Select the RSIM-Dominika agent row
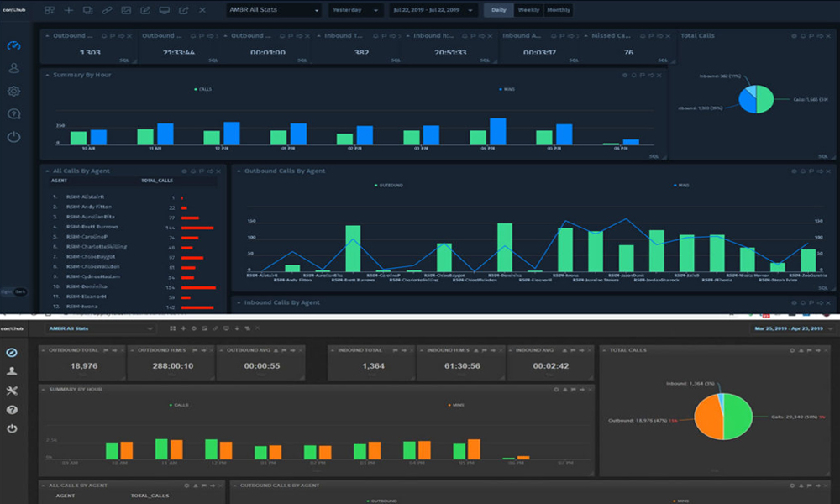840x504 pixels. [134, 287]
